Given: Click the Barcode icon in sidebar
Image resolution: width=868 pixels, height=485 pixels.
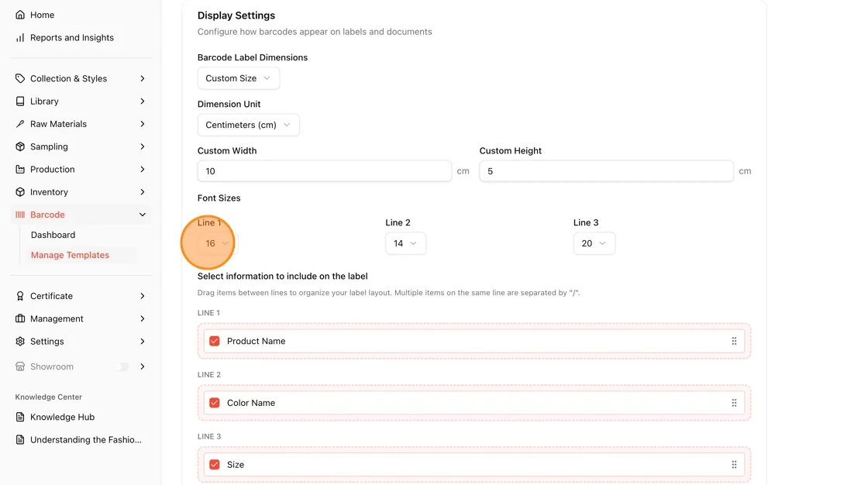Looking at the screenshot, I should click(x=20, y=215).
